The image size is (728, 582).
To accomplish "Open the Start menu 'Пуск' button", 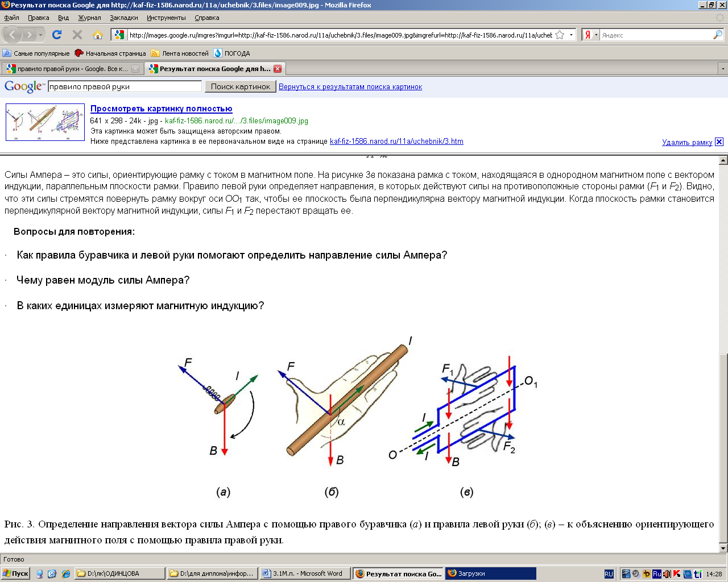I will [x=15, y=573].
